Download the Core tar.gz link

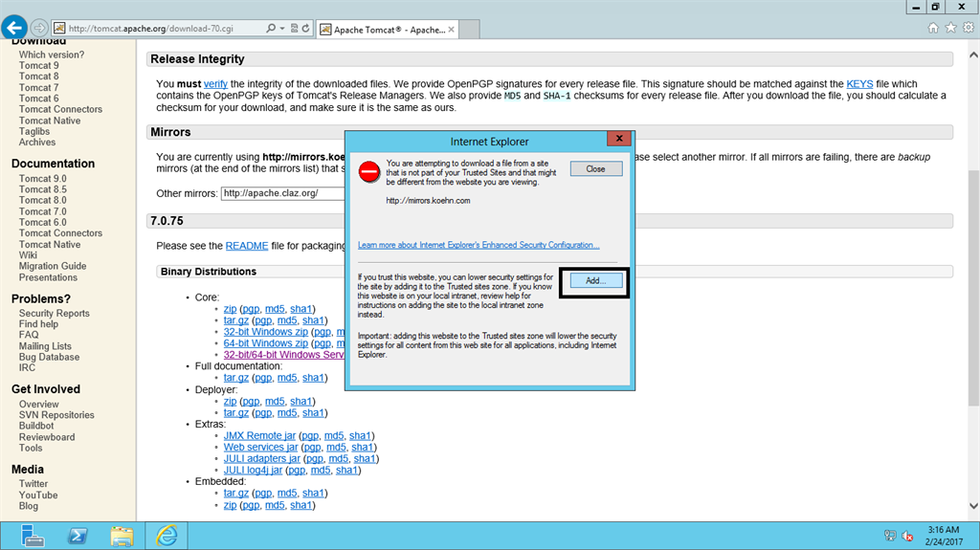[236, 320]
